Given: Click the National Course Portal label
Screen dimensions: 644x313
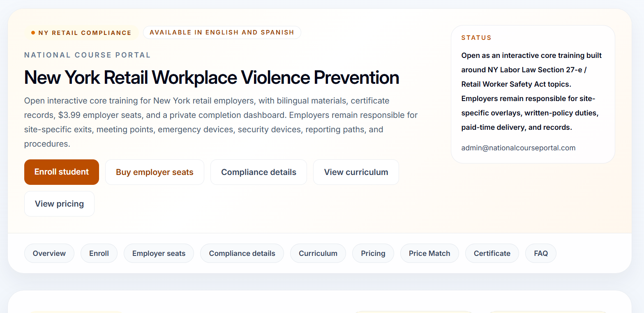Looking at the screenshot, I should pyautogui.click(x=88, y=55).
